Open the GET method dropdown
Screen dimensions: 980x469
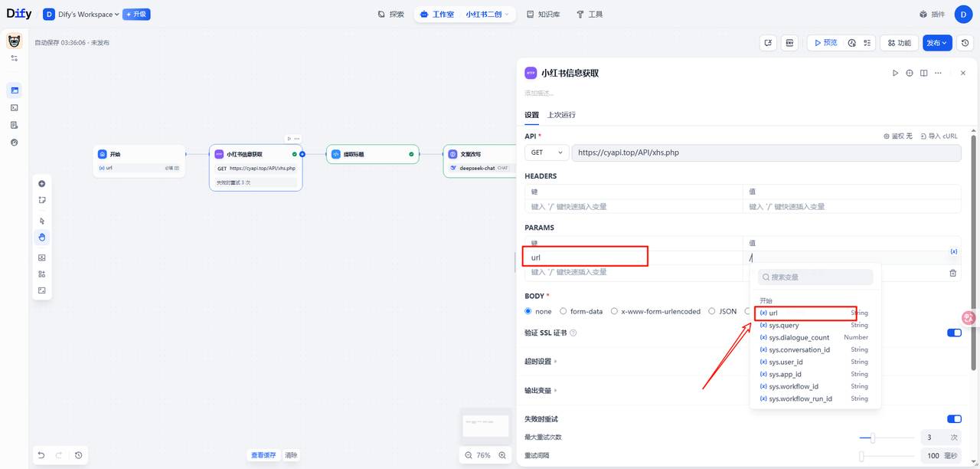pyautogui.click(x=547, y=153)
